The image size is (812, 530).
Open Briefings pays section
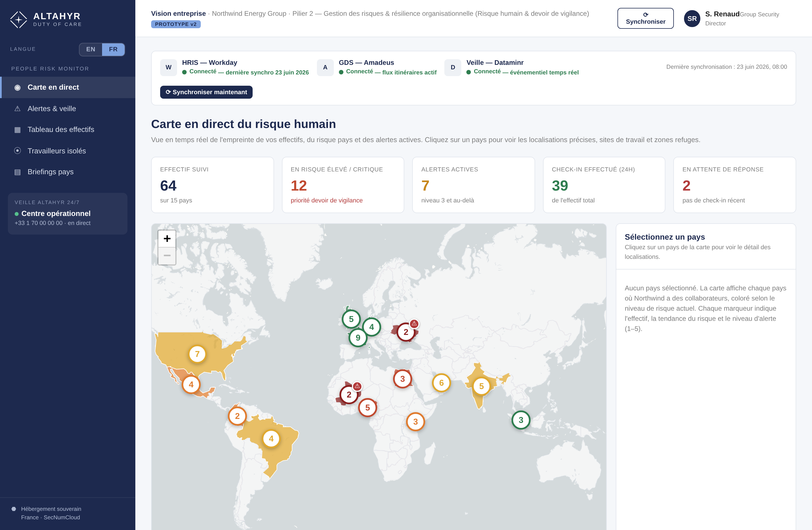pyautogui.click(x=68, y=172)
